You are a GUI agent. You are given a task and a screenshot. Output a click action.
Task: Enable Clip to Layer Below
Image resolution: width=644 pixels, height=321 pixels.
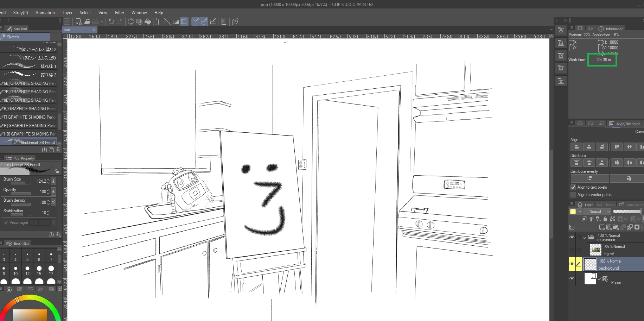[x=584, y=219]
